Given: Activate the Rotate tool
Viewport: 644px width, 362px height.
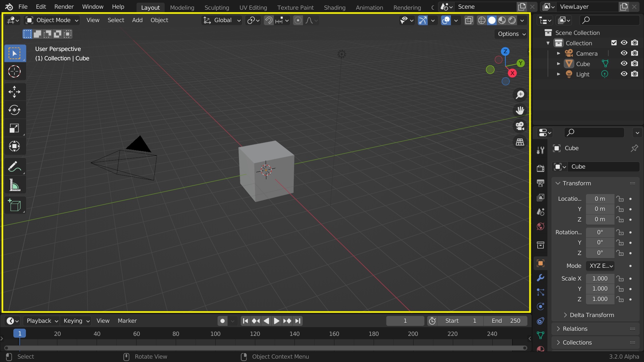Looking at the screenshot, I should click(14, 110).
